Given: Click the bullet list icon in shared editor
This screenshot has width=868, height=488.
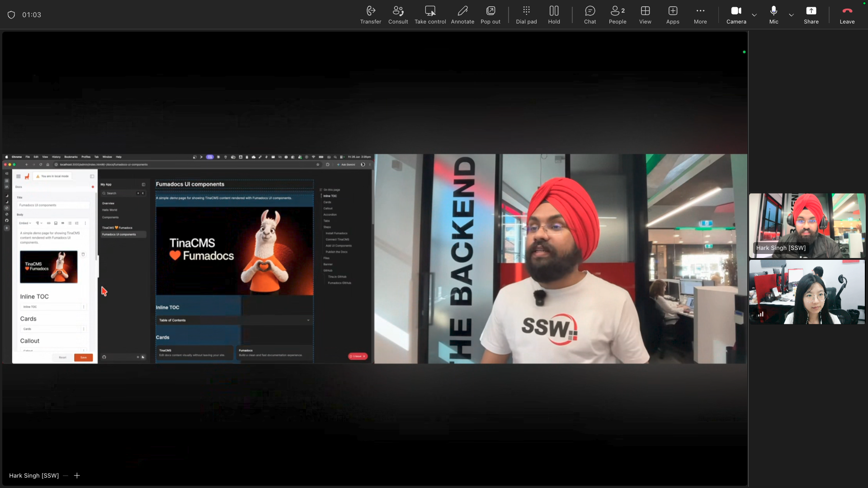Looking at the screenshot, I should (x=70, y=223).
